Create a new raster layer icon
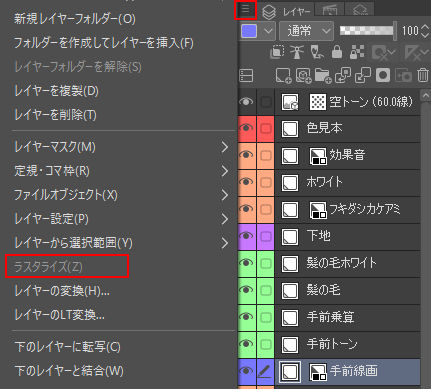Screen dimensions: 431x389 click(x=283, y=75)
